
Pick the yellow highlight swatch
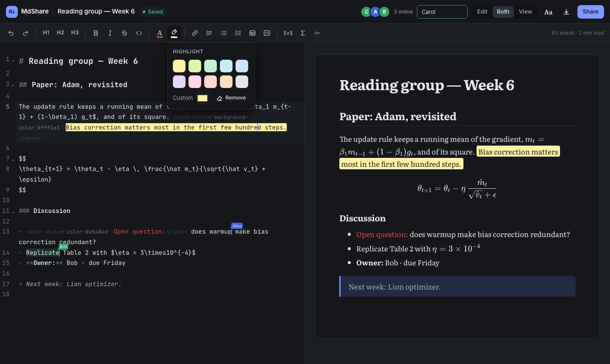point(179,66)
